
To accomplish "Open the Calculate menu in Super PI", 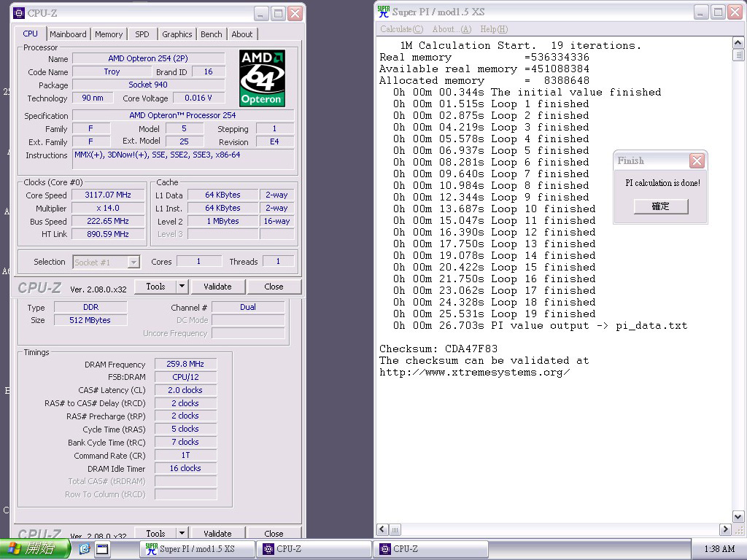I will 402,29.
